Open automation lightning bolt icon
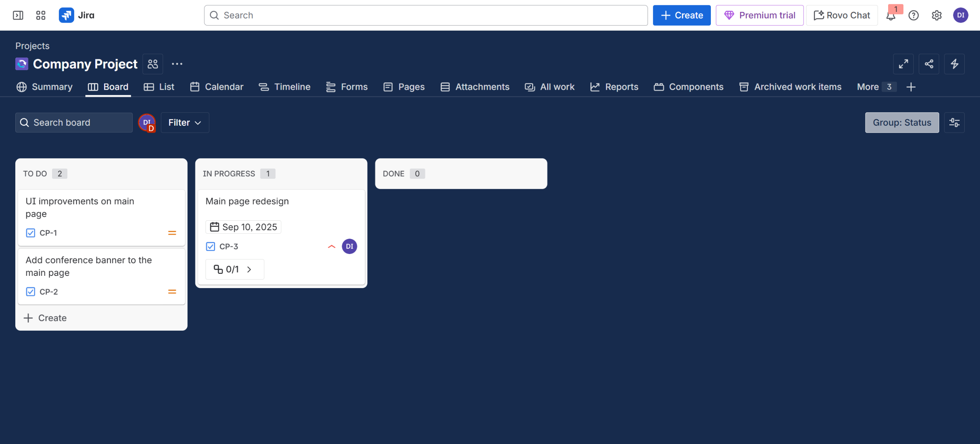This screenshot has width=980, height=444. click(954, 64)
